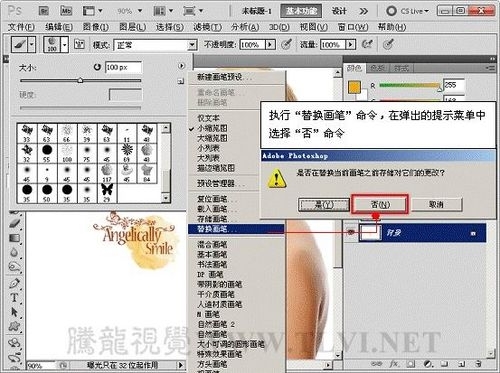
Task: Select the 3D Object Rotate tool
Action: coord(14,343)
